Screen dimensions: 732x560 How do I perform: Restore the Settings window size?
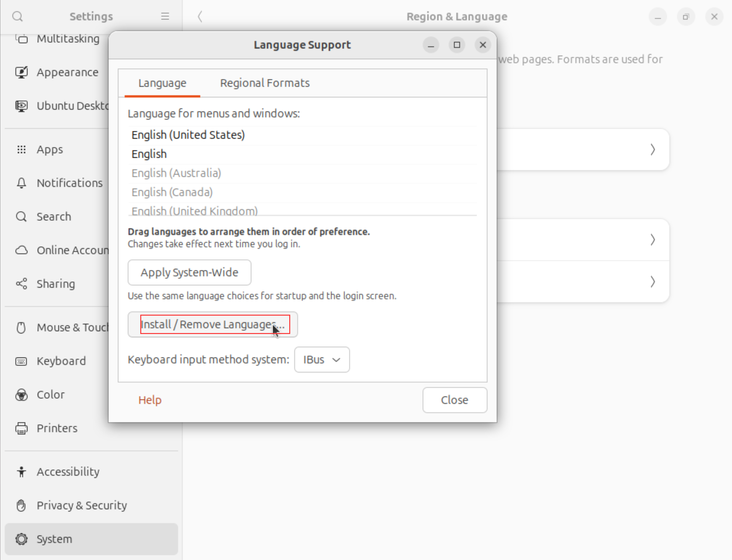686,17
